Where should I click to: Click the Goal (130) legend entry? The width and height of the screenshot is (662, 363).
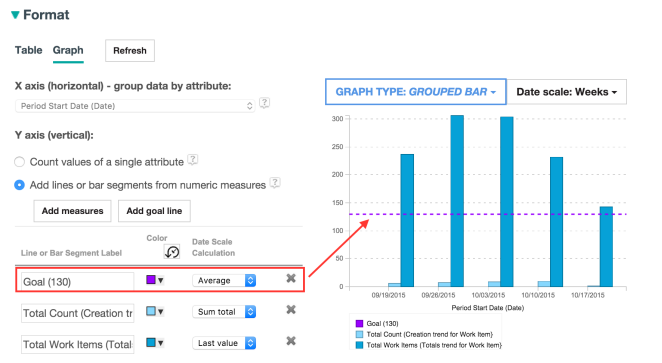[x=377, y=323]
